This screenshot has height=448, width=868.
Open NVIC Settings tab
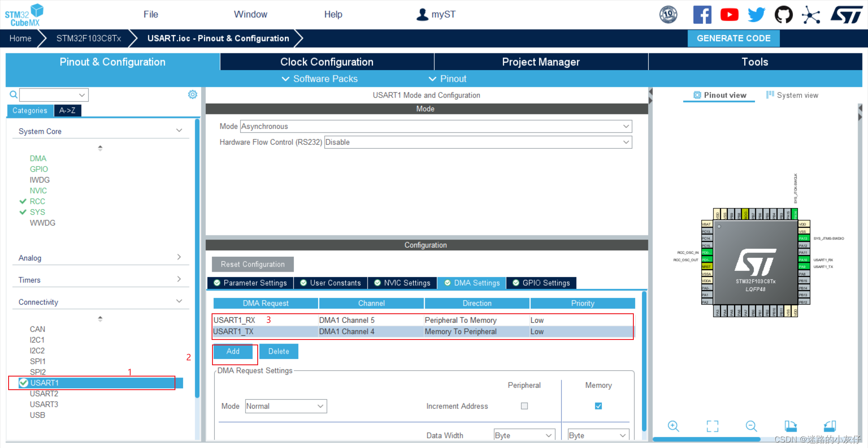point(402,283)
